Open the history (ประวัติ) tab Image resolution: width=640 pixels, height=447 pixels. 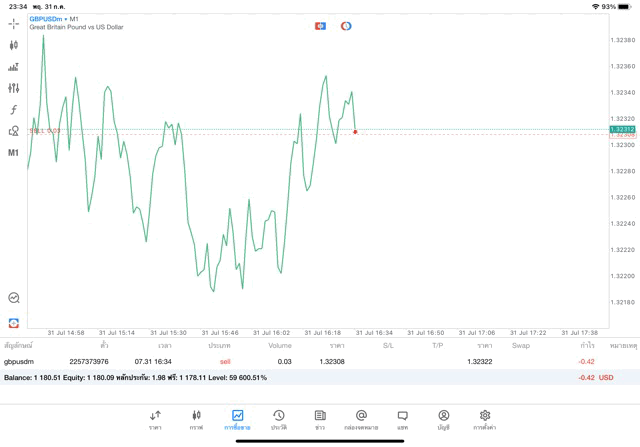coord(278,419)
